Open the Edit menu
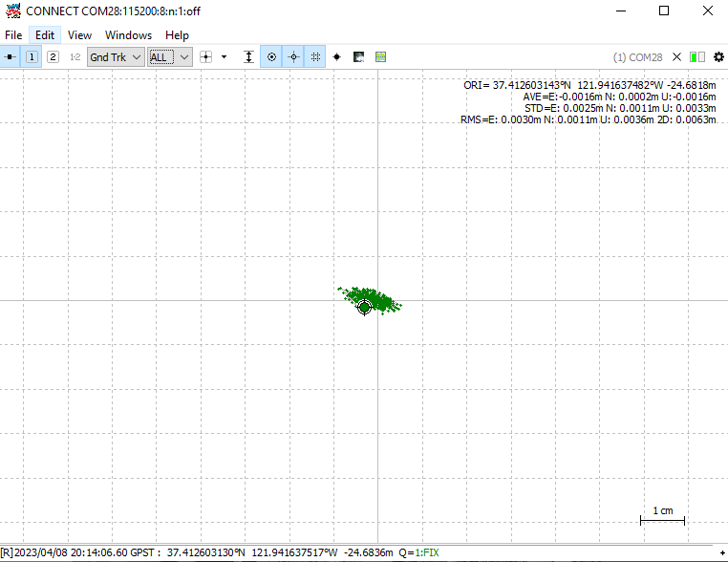 click(x=45, y=35)
